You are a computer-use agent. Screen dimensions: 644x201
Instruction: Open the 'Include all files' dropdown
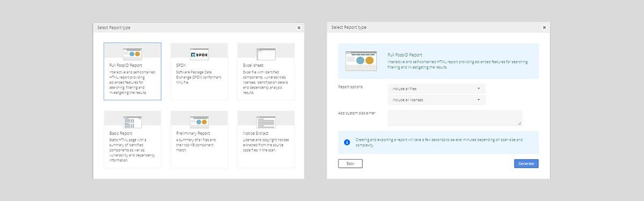pos(436,88)
